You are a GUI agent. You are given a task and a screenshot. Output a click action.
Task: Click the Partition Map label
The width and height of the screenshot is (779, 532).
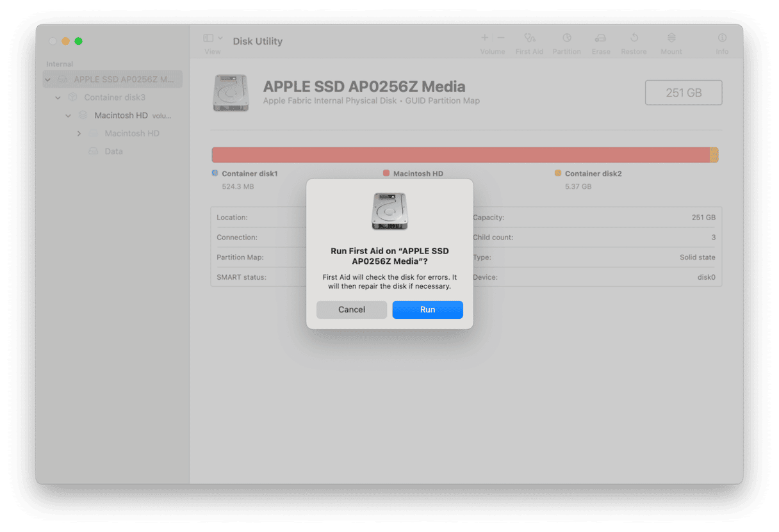pyautogui.click(x=240, y=257)
